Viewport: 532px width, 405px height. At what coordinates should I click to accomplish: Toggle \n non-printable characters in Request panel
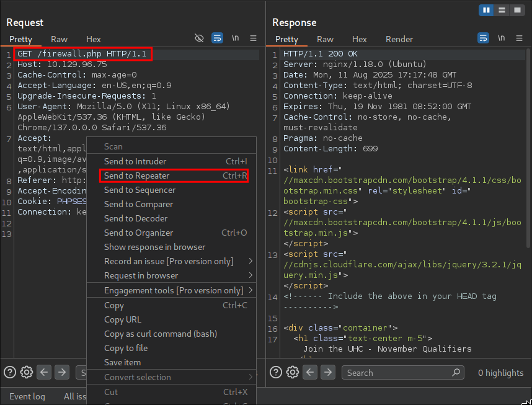[x=236, y=38]
